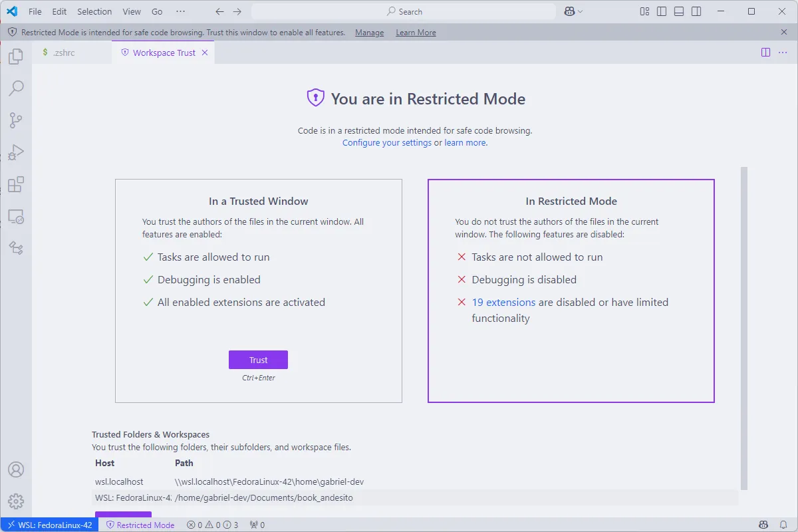Open the Remote Explorer view

tap(16, 216)
